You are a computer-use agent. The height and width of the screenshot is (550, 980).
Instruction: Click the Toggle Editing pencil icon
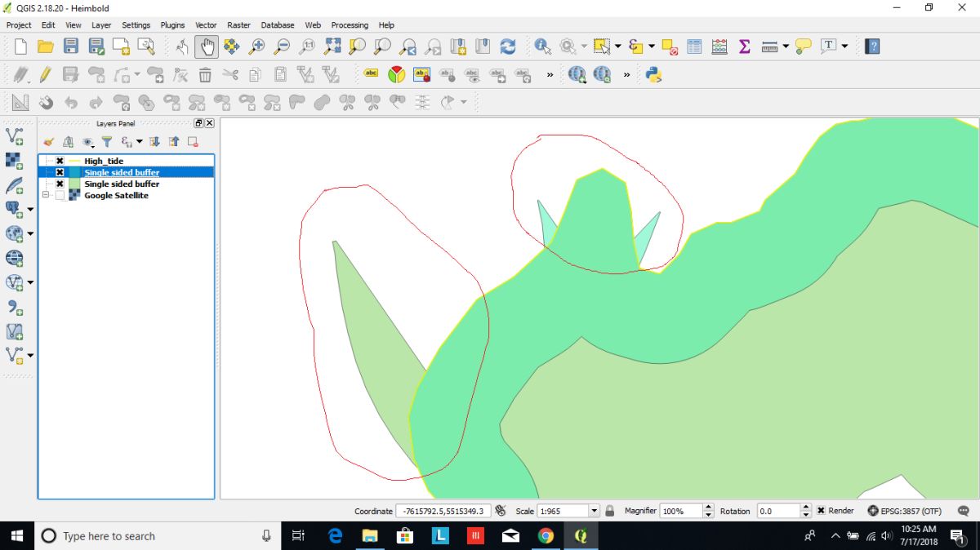[45, 75]
